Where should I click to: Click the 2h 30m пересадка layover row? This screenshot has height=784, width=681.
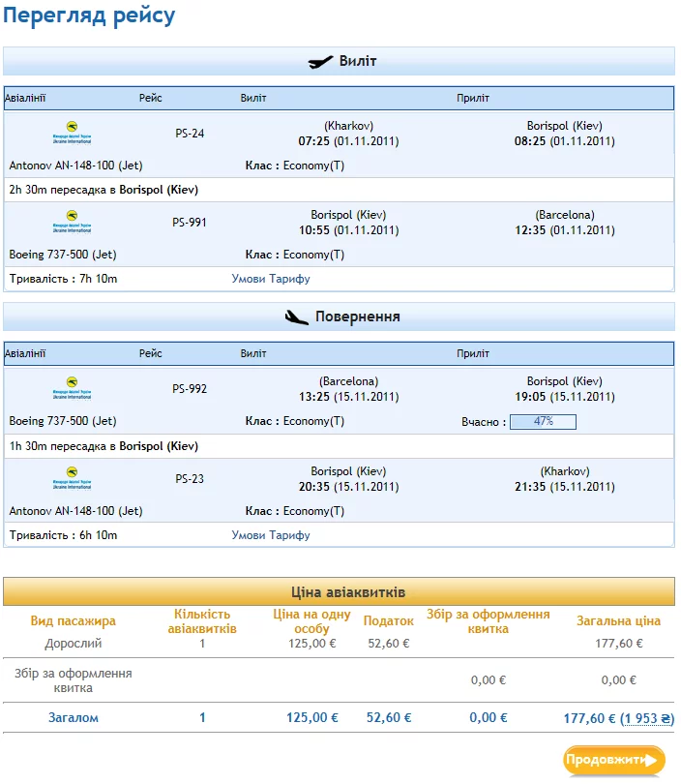coord(339,190)
